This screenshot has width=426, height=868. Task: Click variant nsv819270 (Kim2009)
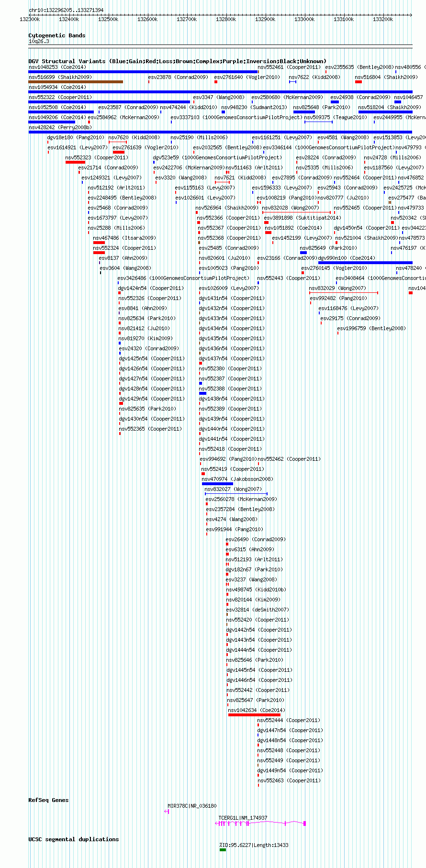[x=146, y=338]
